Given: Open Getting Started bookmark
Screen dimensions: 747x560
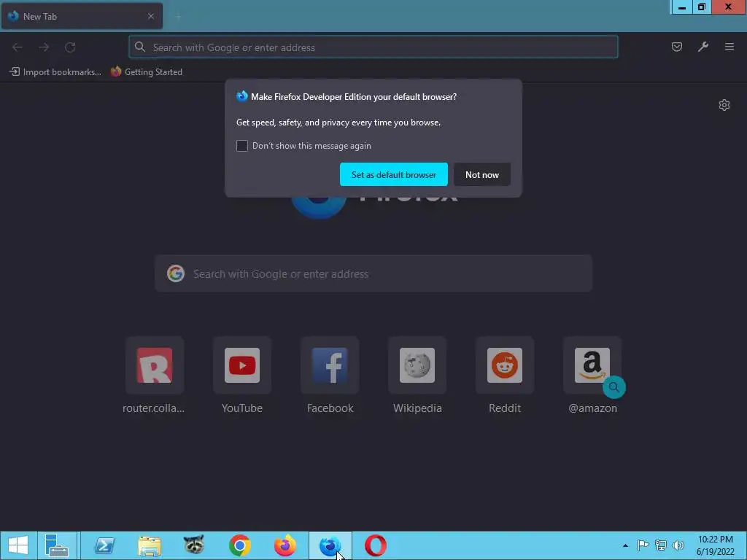Looking at the screenshot, I should point(146,72).
